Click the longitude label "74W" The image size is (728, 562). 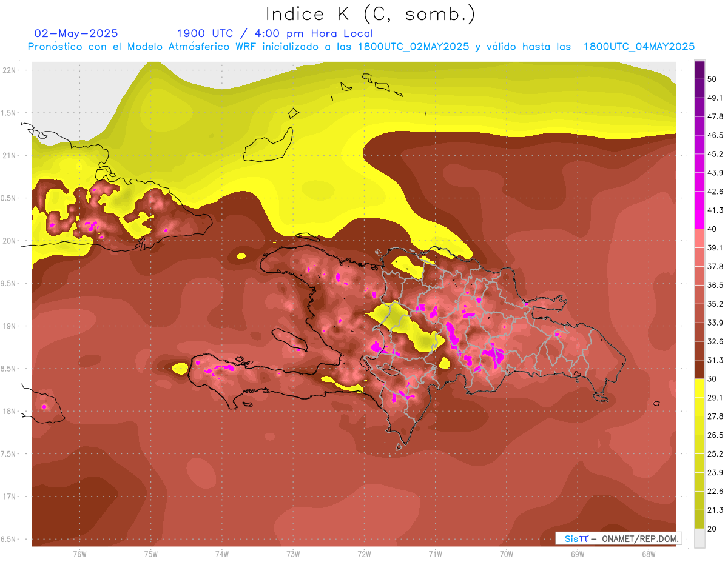pos(222,554)
